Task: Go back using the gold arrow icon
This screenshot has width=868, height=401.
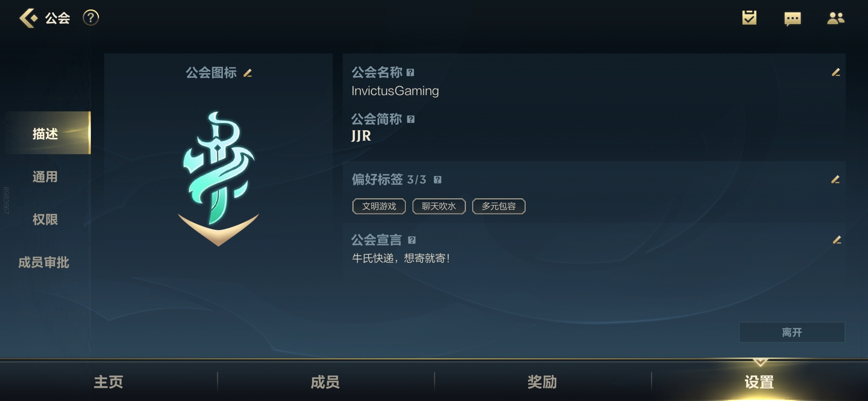Action: 29,18
